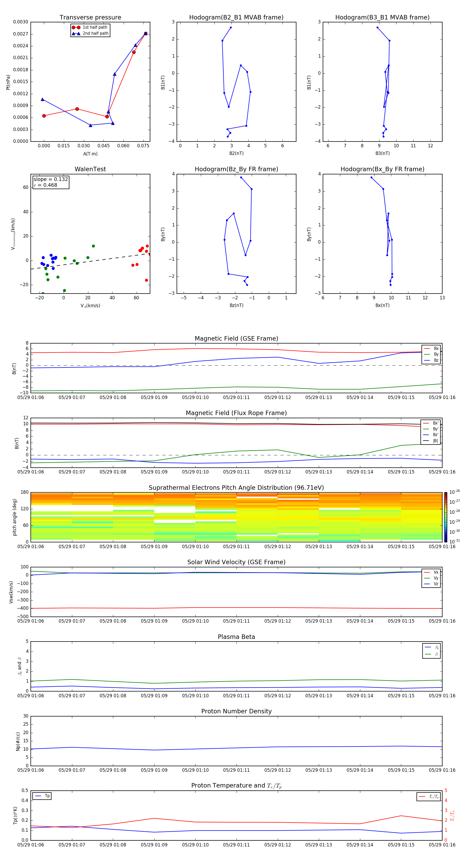Select the "By" legend entry in GSE plot

(431, 354)
